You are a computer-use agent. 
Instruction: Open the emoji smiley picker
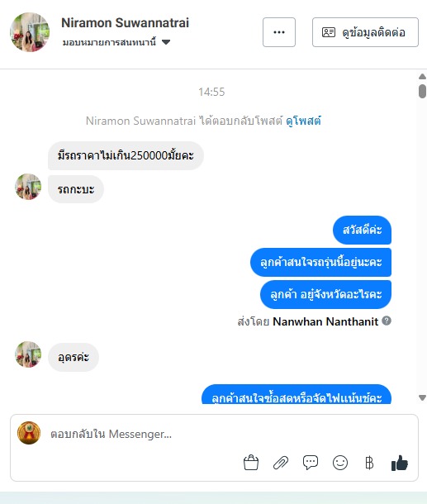(x=340, y=463)
